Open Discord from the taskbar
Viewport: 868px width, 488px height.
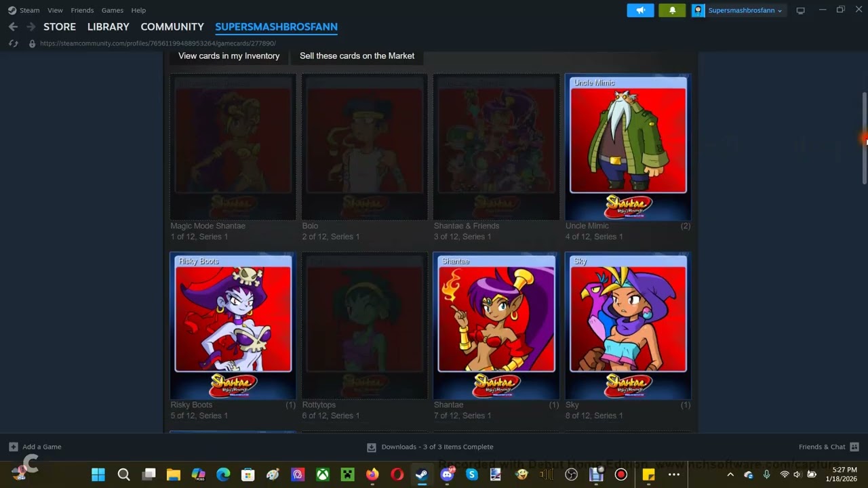(x=447, y=474)
